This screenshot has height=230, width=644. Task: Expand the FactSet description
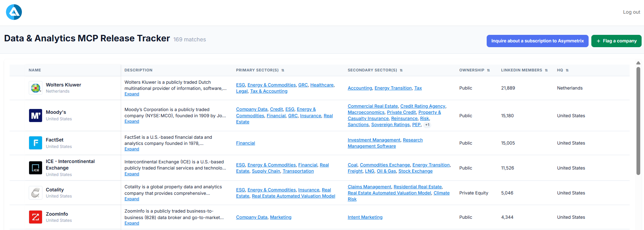(132, 149)
